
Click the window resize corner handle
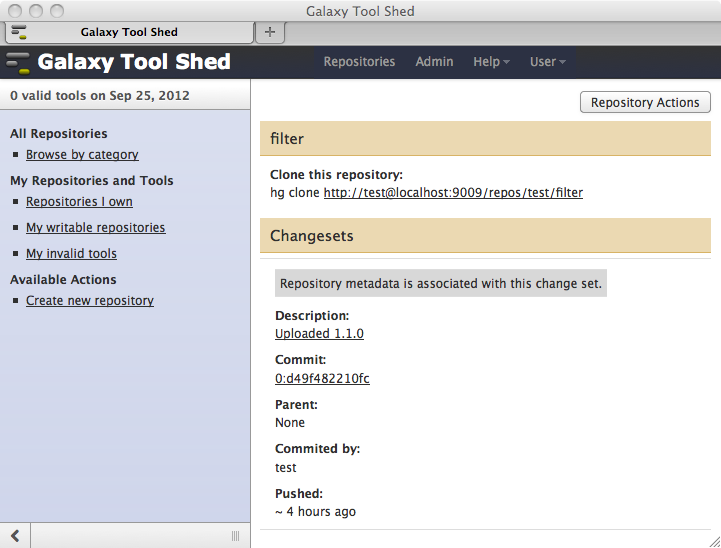pos(714,541)
